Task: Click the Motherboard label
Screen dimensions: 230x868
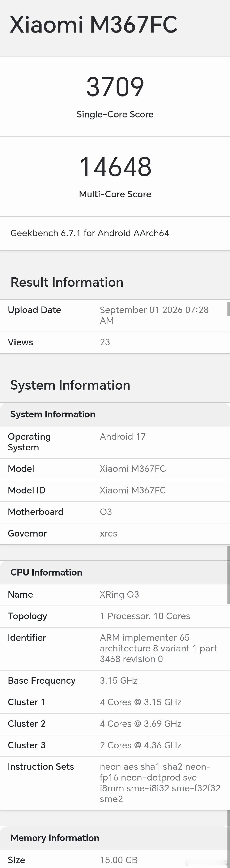Action: [x=36, y=512]
